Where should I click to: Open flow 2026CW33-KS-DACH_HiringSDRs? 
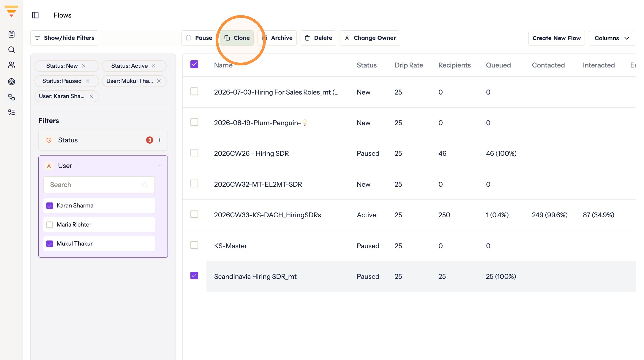click(267, 215)
